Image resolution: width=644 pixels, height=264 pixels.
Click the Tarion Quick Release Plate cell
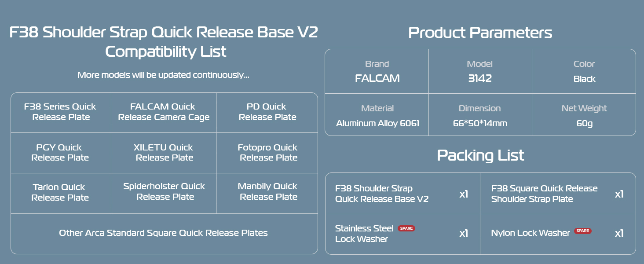60,192
